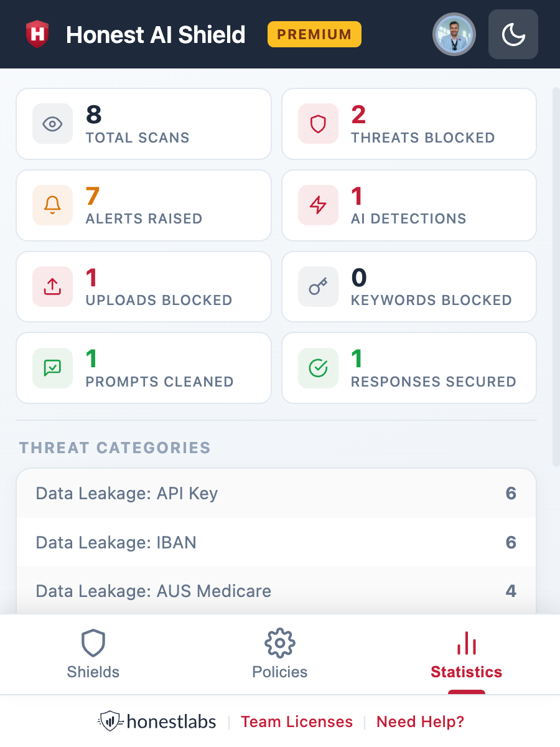The height and width of the screenshot is (747, 560).
Task: Open the Shields tab
Action: pyautogui.click(x=93, y=655)
